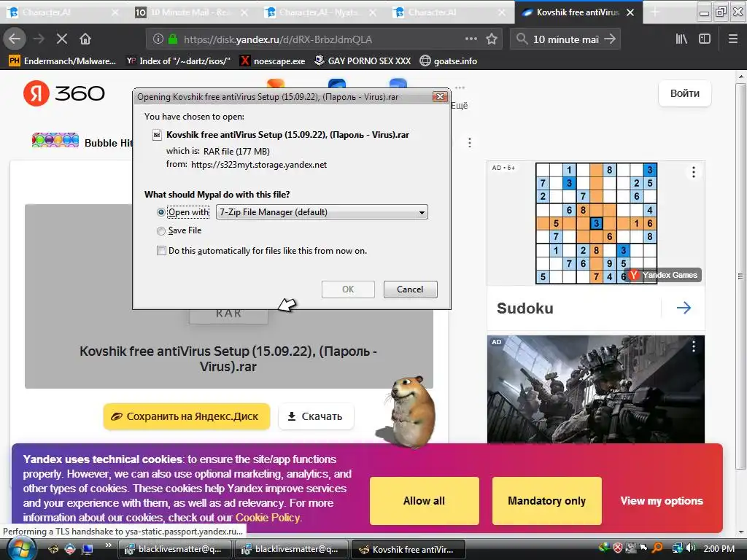Open the noescape.exe bookmark

coord(273,61)
